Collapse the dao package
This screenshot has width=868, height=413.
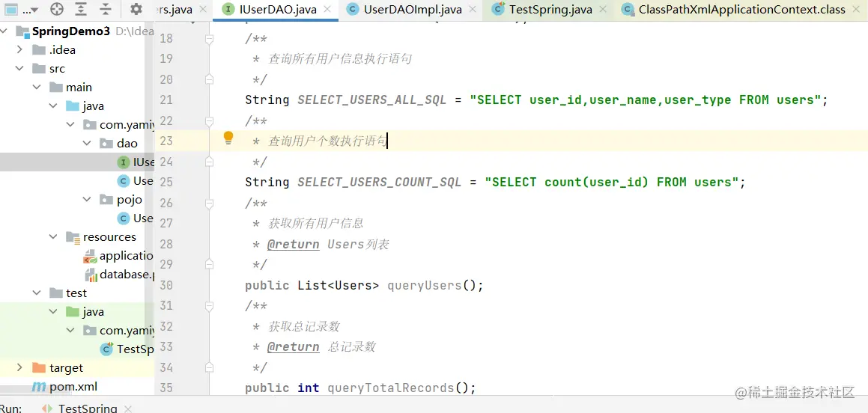pos(87,143)
